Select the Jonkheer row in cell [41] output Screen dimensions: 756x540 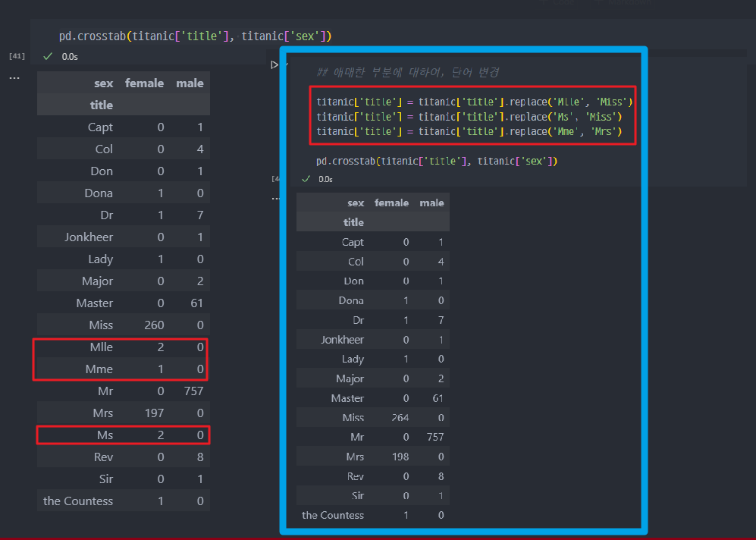pyautogui.click(x=124, y=237)
